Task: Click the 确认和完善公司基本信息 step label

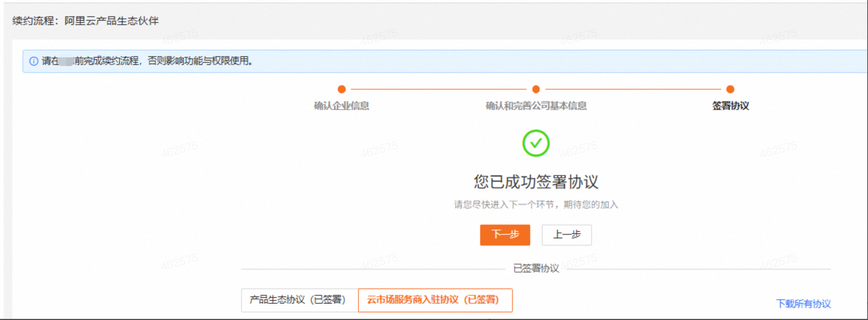Action: pyautogui.click(x=536, y=106)
